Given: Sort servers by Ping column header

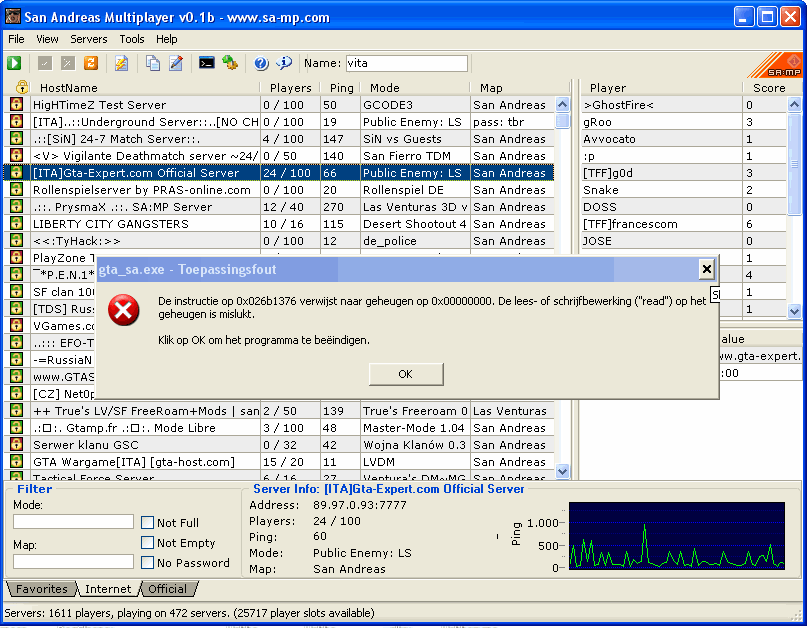Looking at the screenshot, I should click(x=341, y=88).
